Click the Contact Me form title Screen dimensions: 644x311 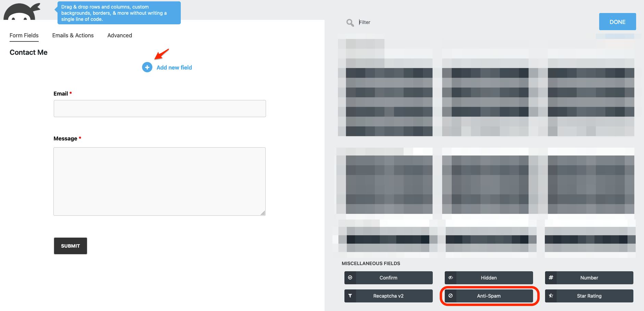click(28, 52)
